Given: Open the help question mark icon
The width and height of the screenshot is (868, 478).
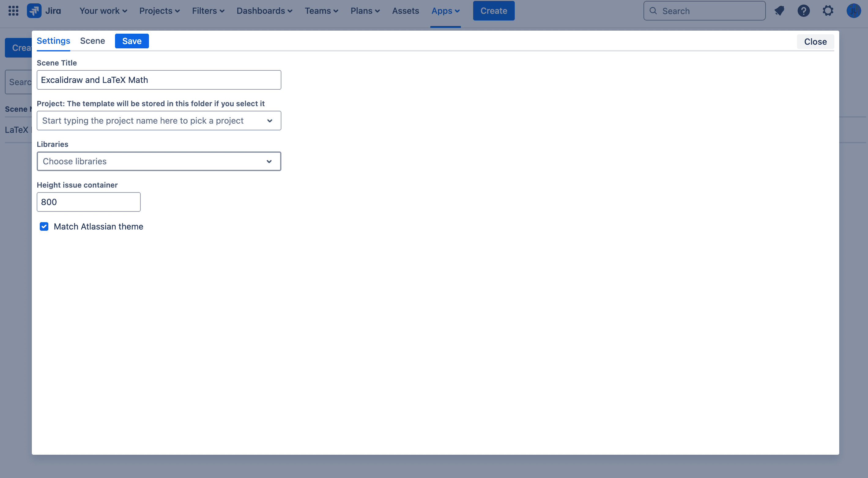Looking at the screenshot, I should coord(804,11).
